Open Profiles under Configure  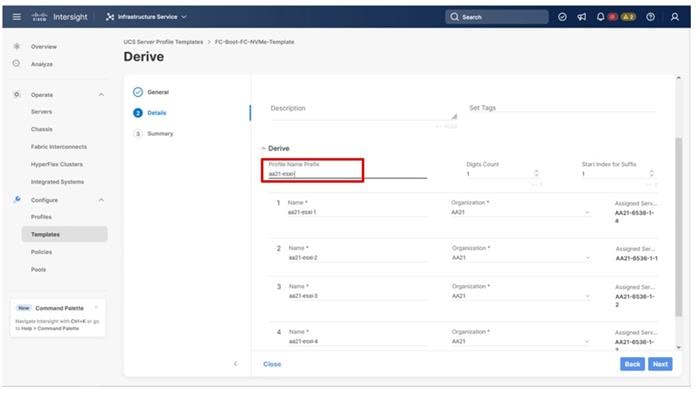point(41,217)
